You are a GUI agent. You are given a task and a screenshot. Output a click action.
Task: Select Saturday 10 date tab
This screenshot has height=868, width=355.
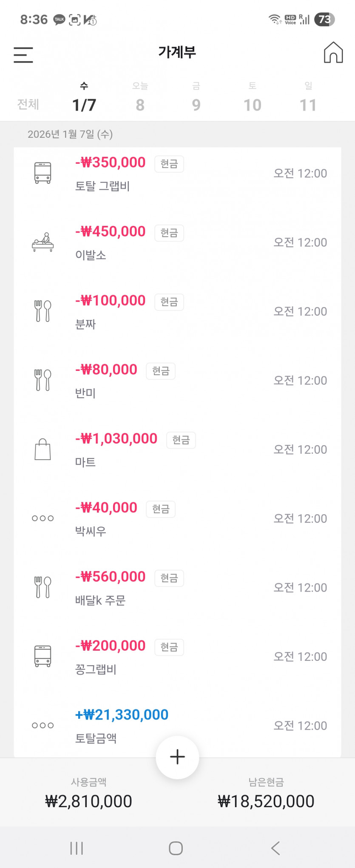point(252,99)
